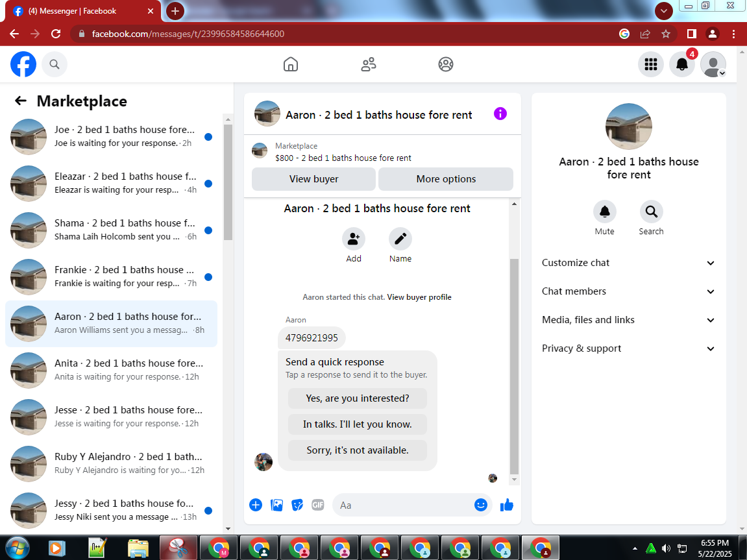
Task: Open Joe's conversation in the list
Action: (111, 137)
